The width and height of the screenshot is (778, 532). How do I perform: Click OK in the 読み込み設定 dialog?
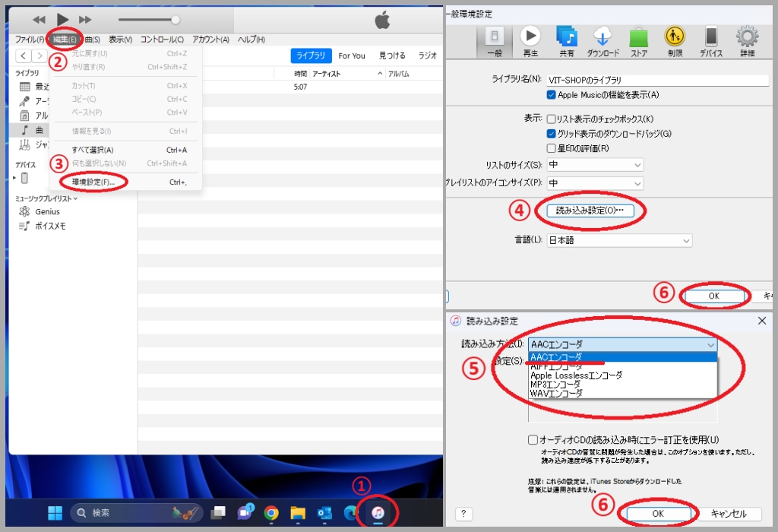(x=658, y=514)
